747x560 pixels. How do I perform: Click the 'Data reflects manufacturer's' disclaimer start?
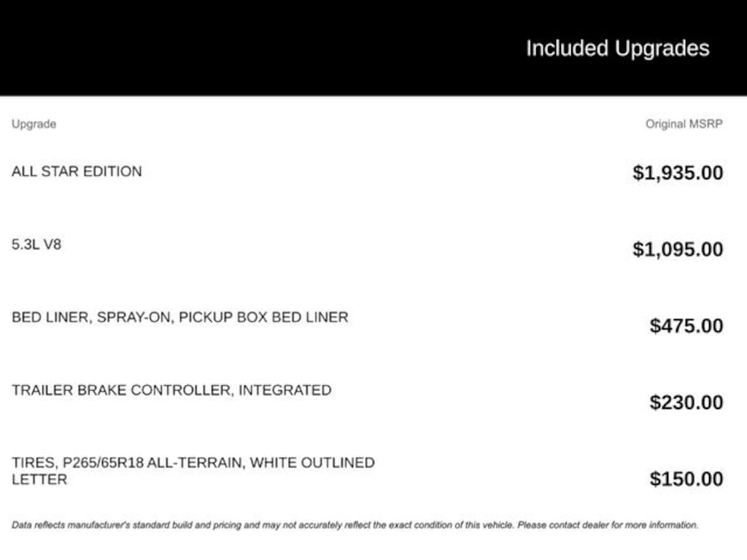pyautogui.click(x=73, y=525)
